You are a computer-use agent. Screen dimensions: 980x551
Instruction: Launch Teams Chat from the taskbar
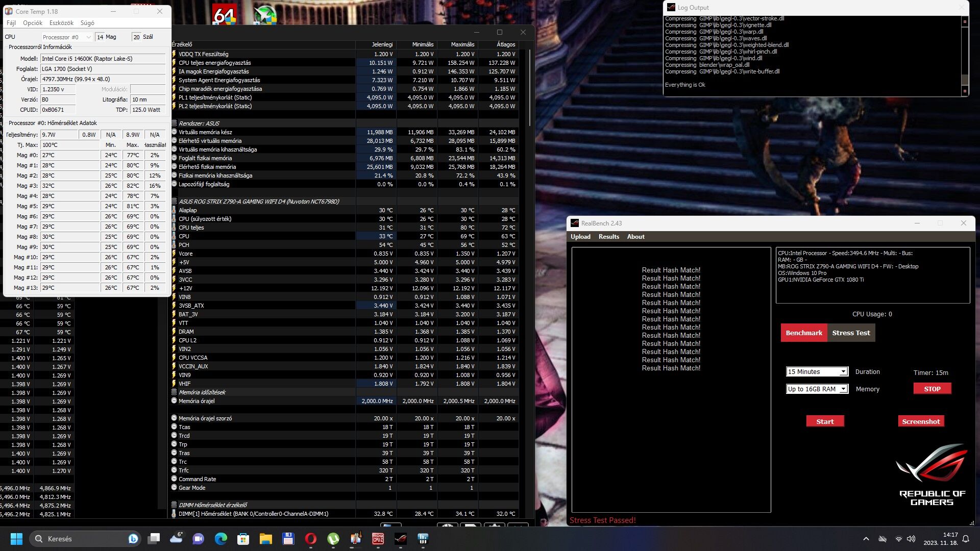tap(198, 539)
